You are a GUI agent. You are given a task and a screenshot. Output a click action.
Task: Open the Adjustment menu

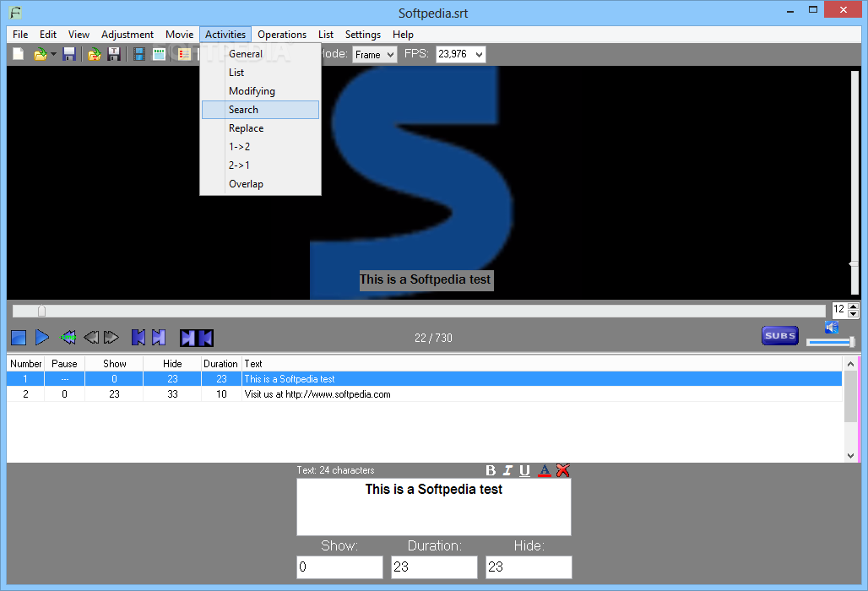(127, 35)
